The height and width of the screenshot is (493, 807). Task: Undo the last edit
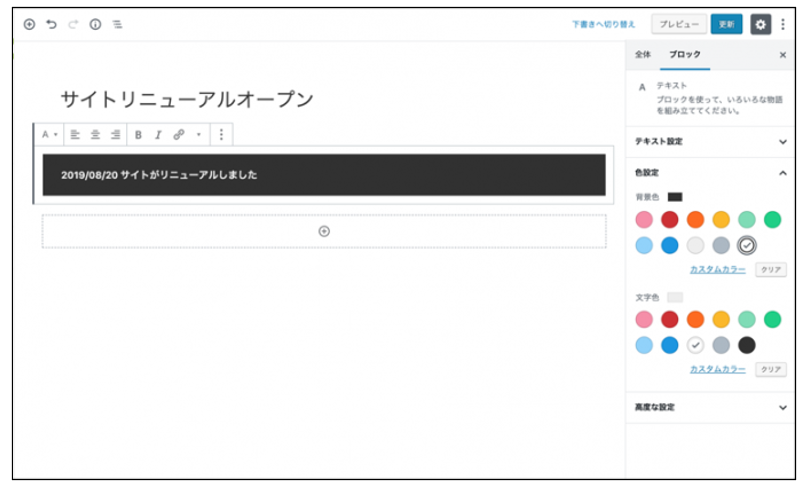coord(51,24)
